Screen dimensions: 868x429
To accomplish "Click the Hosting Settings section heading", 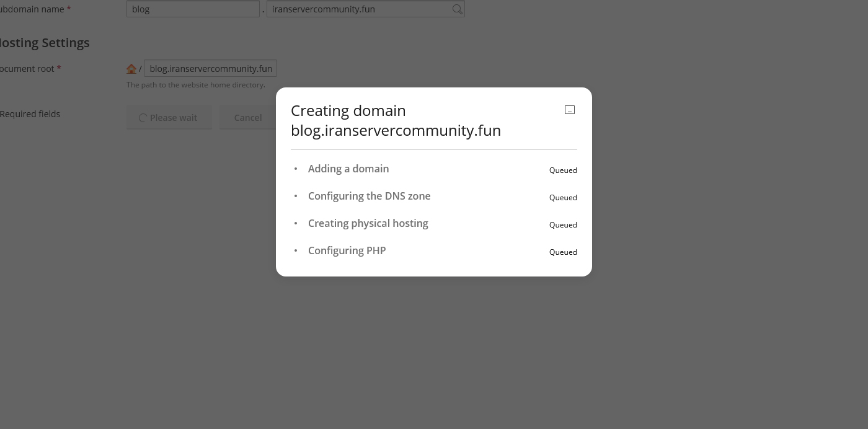I will (x=43, y=43).
